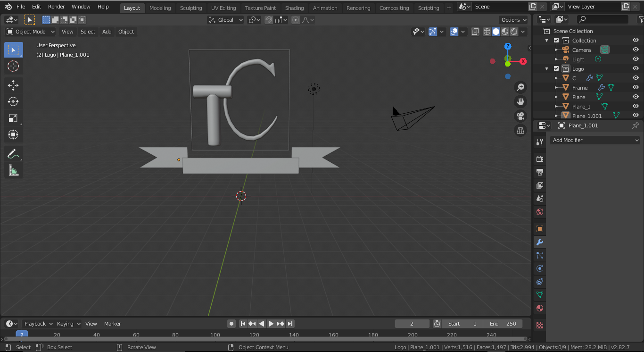Click the blue Z axis gizmo circle
This screenshot has width=644, height=352.
click(508, 46)
